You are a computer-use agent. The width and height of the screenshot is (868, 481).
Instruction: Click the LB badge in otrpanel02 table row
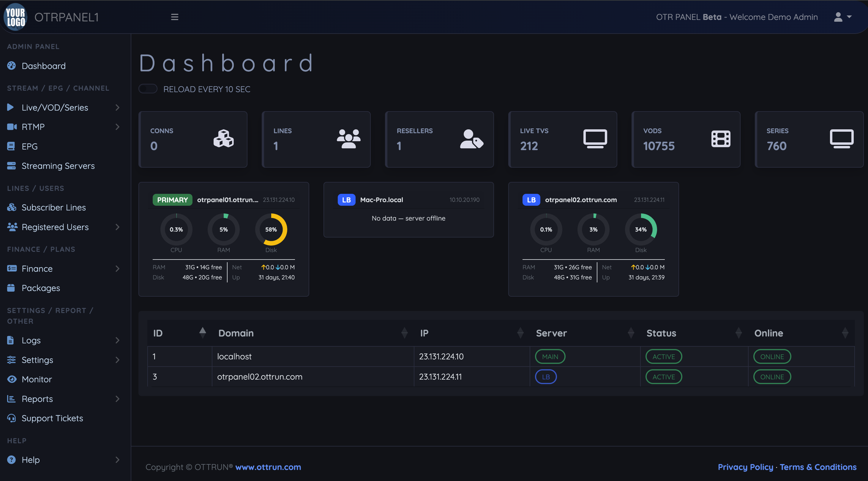click(546, 377)
